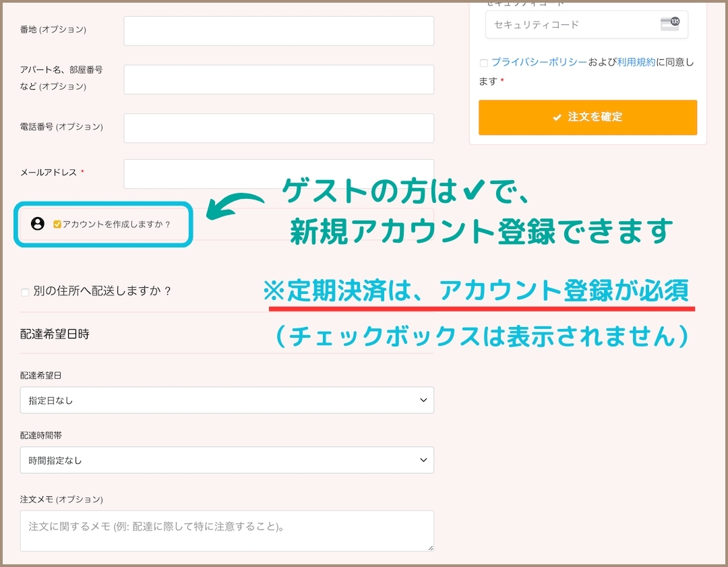The width and height of the screenshot is (728, 567).
Task: Focus the 番地 input field
Action: pos(278,31)
